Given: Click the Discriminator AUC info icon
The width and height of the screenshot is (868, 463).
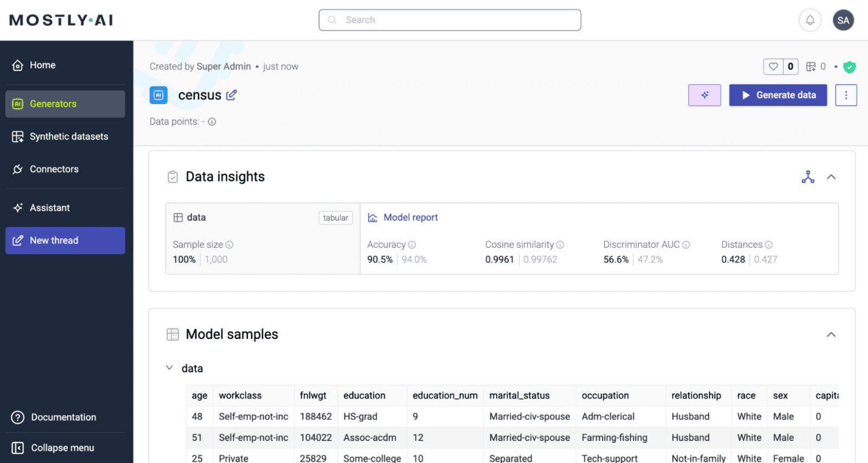Looking at the screenshot, I should tap(686, 245).
